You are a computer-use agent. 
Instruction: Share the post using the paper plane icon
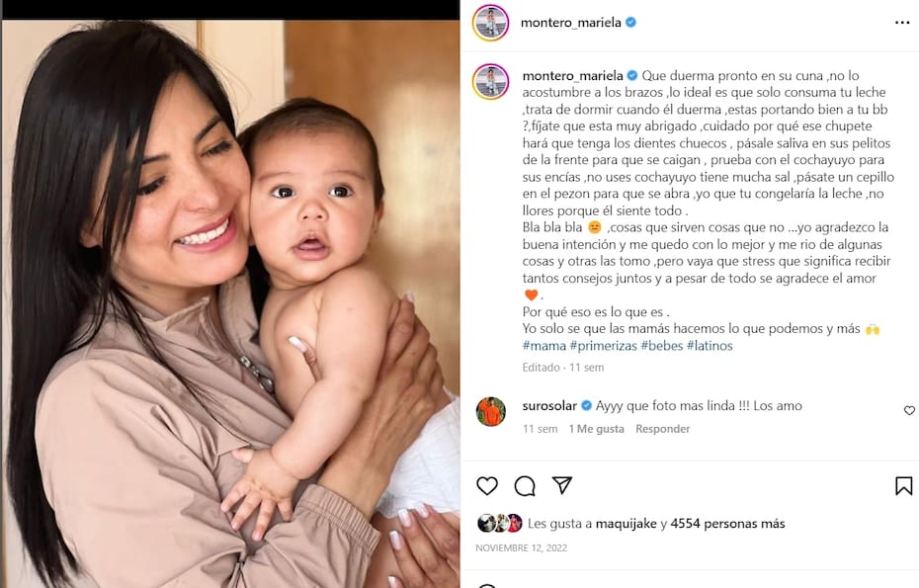[x=561, y=485]
